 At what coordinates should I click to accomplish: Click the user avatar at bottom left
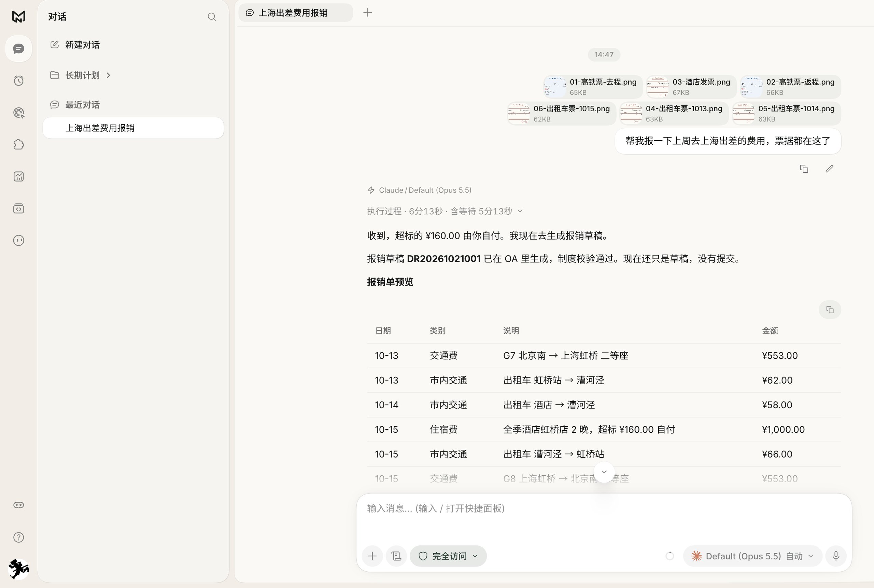pyautogui.click(x=18, y=569)
